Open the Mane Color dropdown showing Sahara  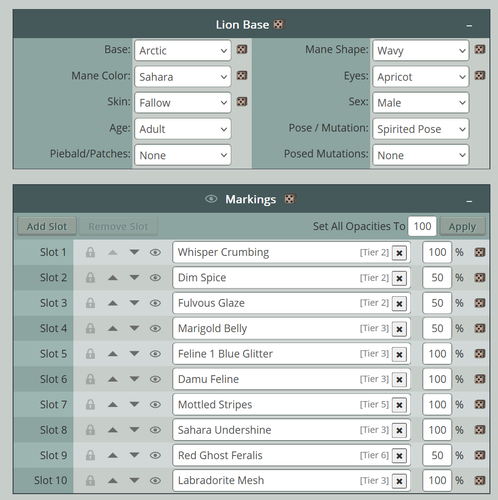coord(183,77)
